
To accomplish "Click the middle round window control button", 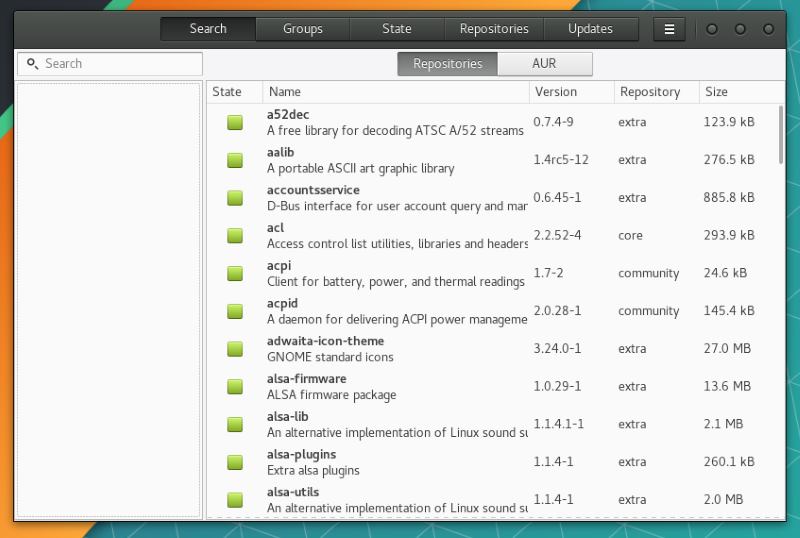I will point(740,29).
